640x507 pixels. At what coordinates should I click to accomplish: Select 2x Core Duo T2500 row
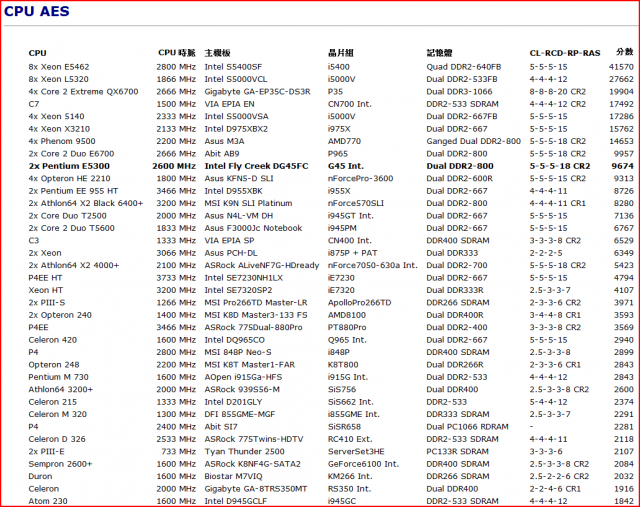click(x=331, y=216)
